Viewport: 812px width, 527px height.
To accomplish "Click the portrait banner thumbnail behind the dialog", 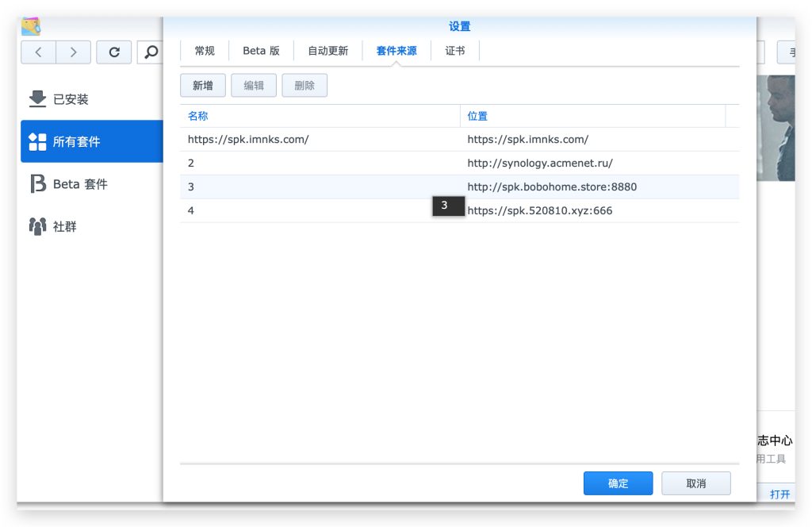I will tap(776, 128).
